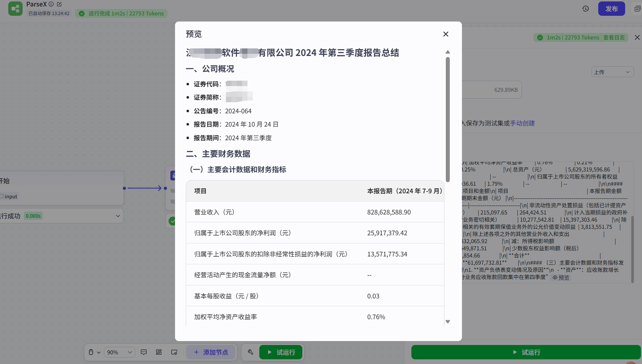This screenshot has width=642, height=364.
Task: Click the 预览 eye link in output panel
Action: [x=561, y=278]
